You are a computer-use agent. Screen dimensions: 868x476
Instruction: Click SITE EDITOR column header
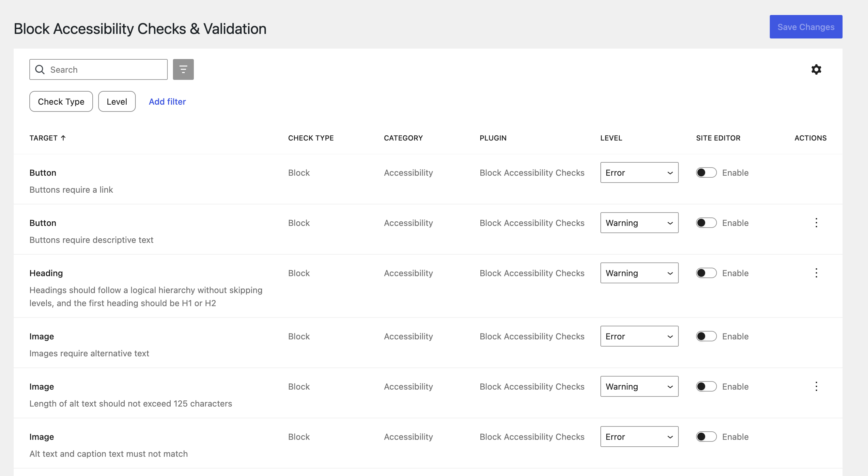tap(718, 138)
